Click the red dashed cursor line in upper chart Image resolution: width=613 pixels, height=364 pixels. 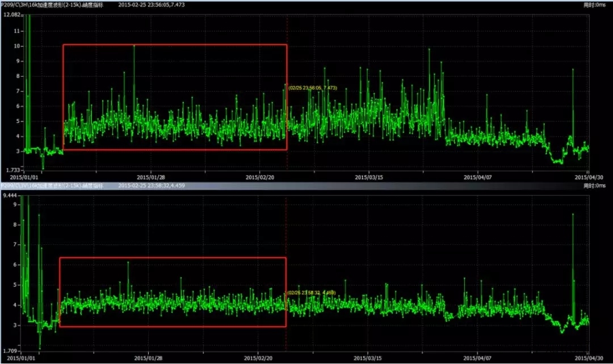pos(287,28)
